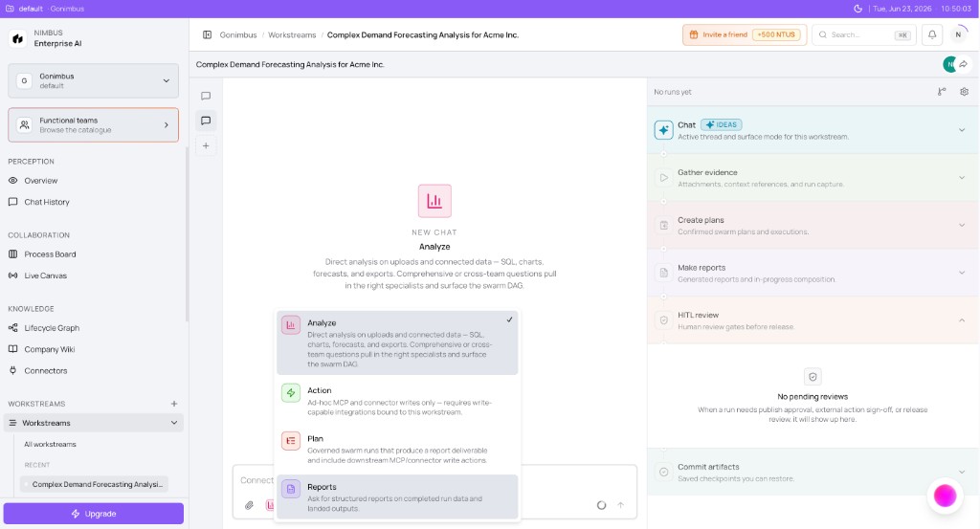Click the date and time in top bar
The height and width of the screenshot is (529, 980).
(922, 9)
